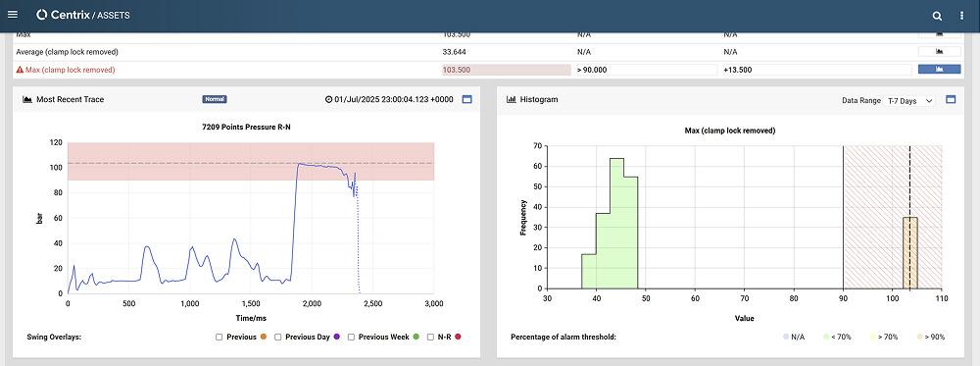Open the Data Range T-7 Days dropdown

click(909, 100)
